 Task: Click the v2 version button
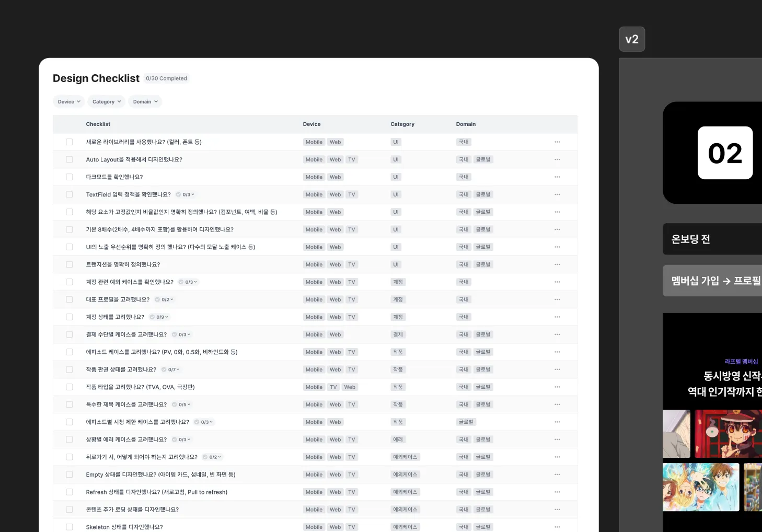(632, 39)
